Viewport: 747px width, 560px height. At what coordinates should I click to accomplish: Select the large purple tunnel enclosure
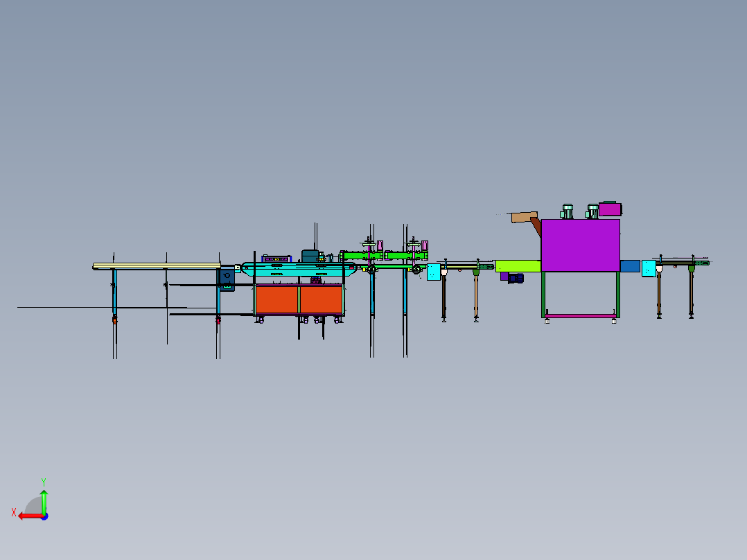pos(580,245)
